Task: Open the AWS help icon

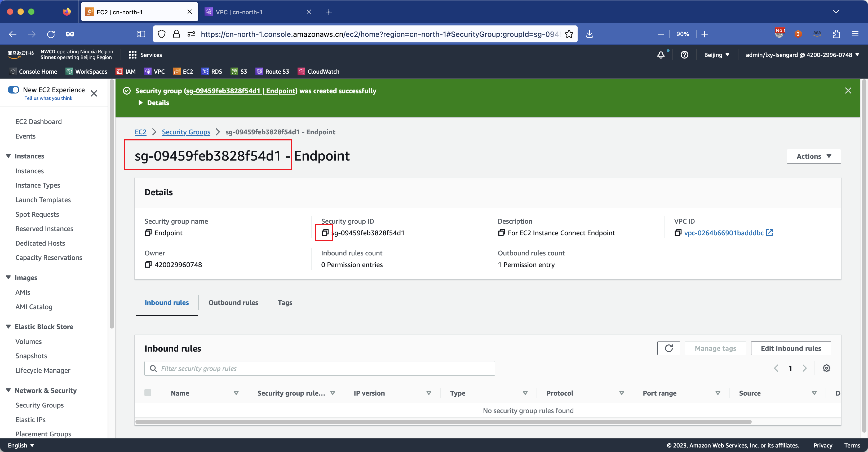Action: tap(684, 55)
